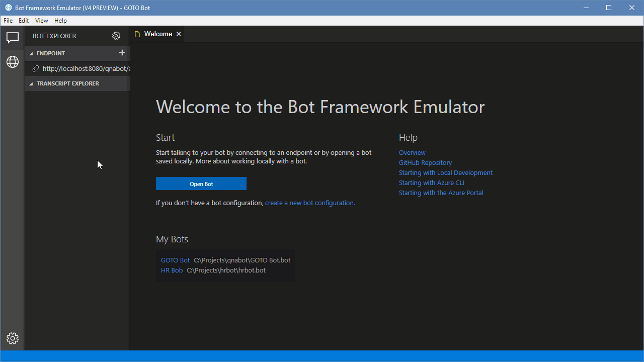644x362 pixels.
Task: Open the Overview help link
Action: (x=412, y=152)
